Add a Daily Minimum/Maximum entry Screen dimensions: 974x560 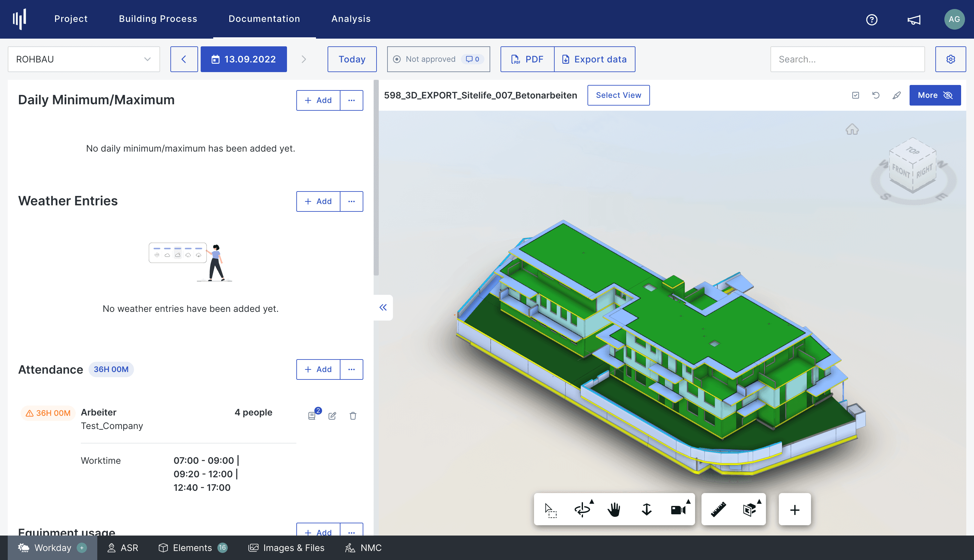coord(318,100)
